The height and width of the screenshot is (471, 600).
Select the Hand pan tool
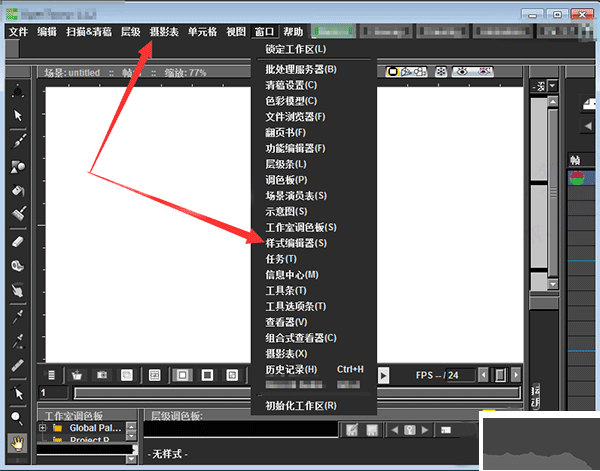point(17,443)
